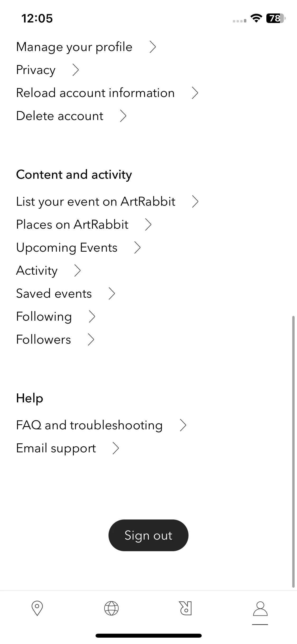Tap chevron beside Manage your profile
This screenshot has width=297, height=644.
pos(153,47)
